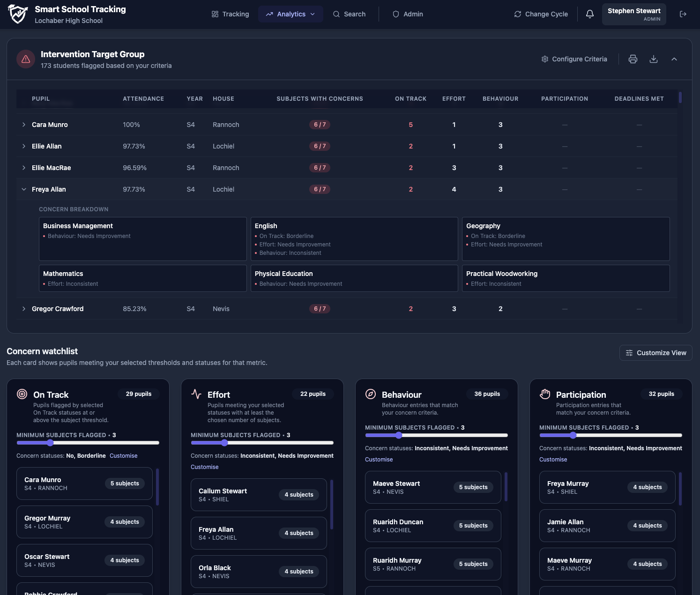Click Maeve Stewart's card in Behaviour watchlist

(432, 487)
